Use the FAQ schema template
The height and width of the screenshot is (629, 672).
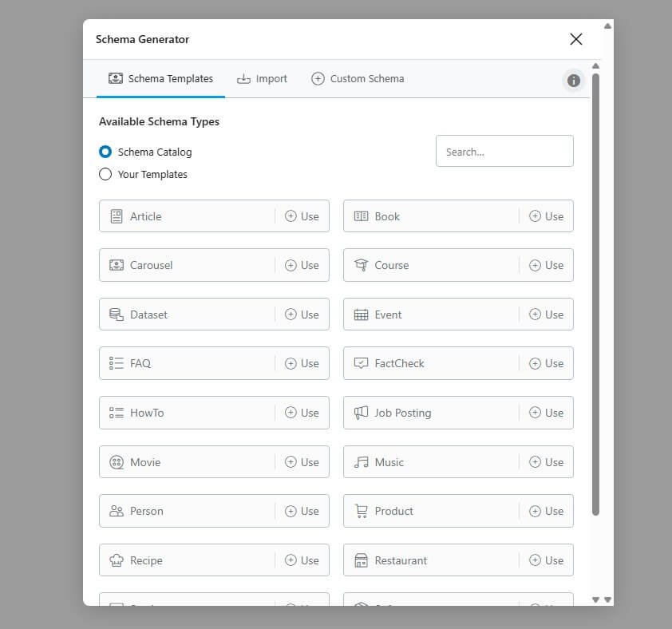[x=302, y=363]
